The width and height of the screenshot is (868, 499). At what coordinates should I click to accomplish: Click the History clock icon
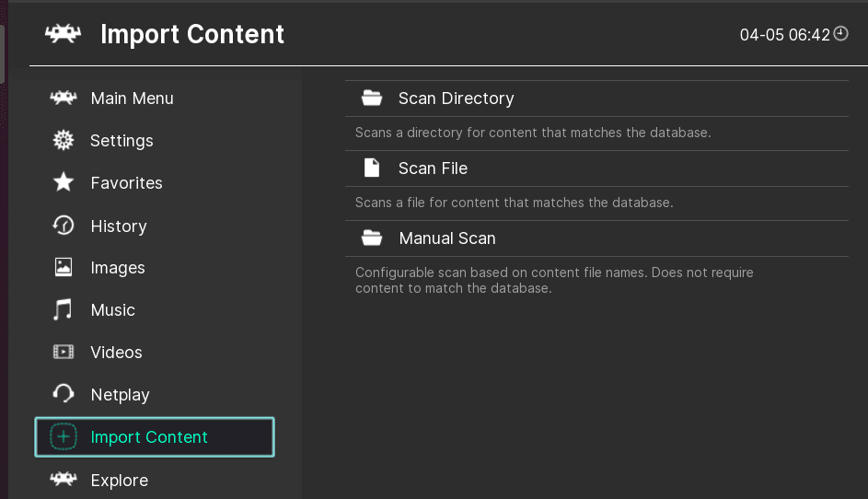pos(64,226)
